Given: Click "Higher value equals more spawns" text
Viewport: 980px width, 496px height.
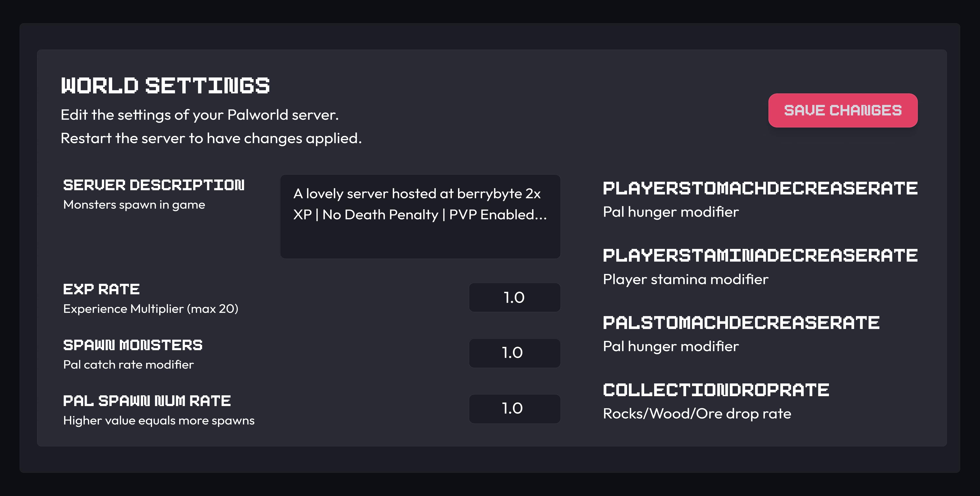Looking at the screenshot, I should pos(159,420).
